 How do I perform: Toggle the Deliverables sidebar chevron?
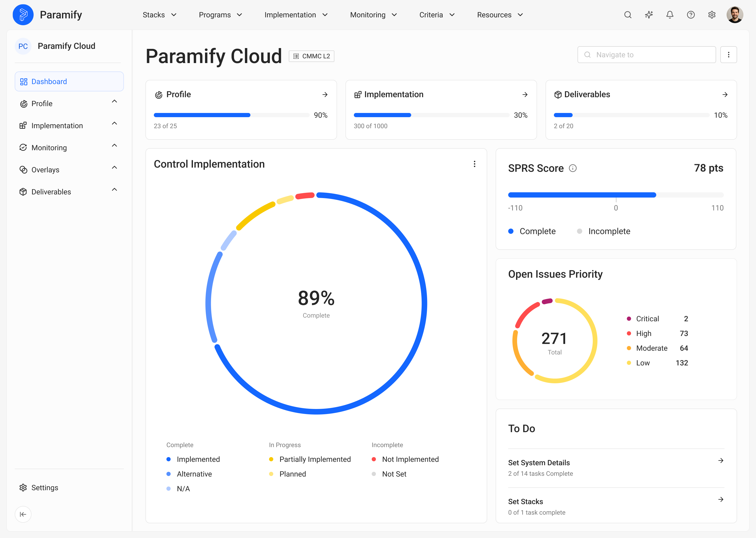[114, 190]
